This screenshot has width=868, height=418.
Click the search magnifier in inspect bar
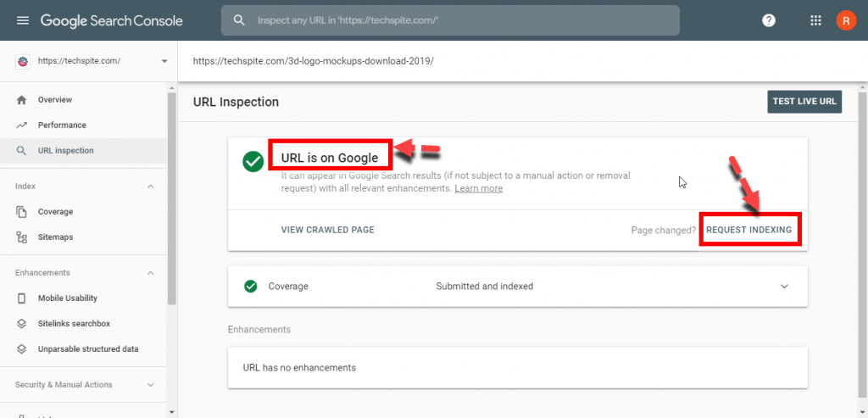(x=238, y=20)
